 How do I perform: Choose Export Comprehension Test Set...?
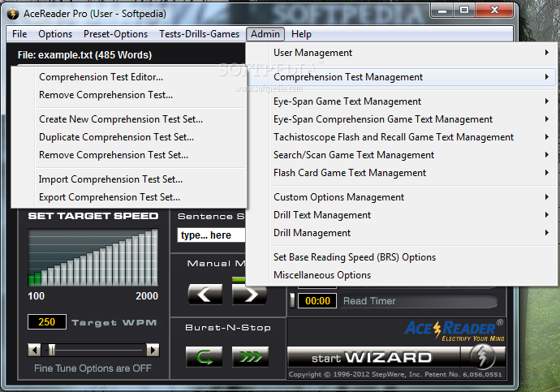pos(129,197)
